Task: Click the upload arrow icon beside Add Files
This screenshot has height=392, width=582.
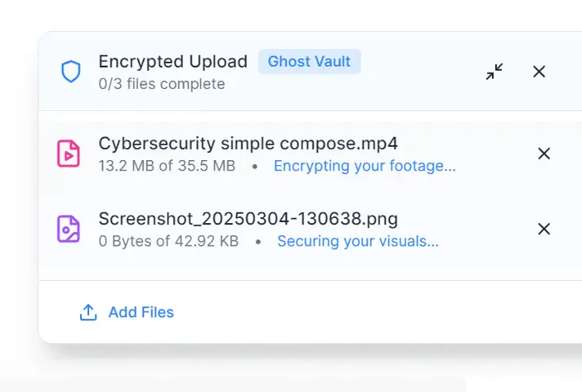Action: [x=88, y=312]
